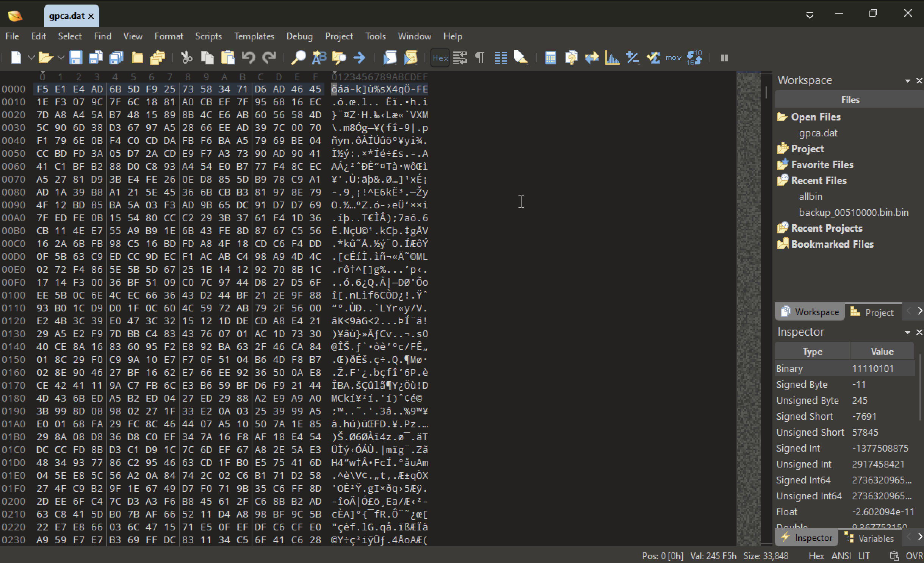Click the Replace AB icon
Screen dimensions: 924x563
pyautogui.click(x=319, y=58)
